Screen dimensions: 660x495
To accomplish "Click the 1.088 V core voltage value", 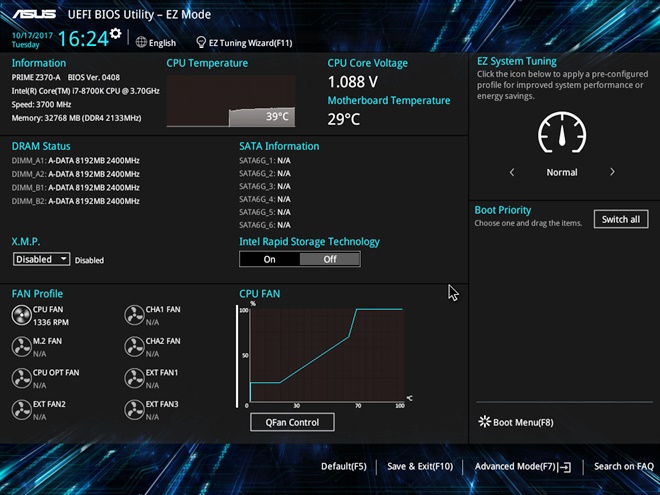I will [x=353, y=82].
